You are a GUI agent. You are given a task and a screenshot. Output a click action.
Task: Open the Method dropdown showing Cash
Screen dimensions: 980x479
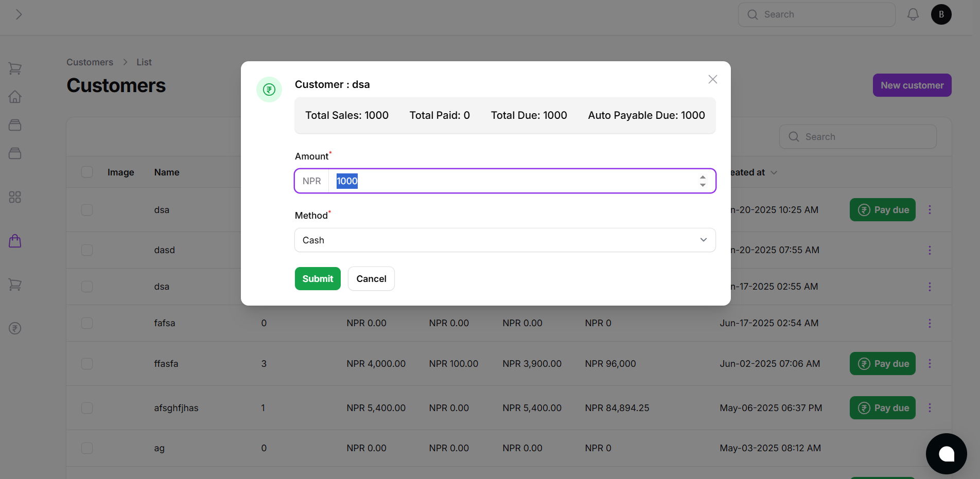pyautogui.click(x=504, y=240)
